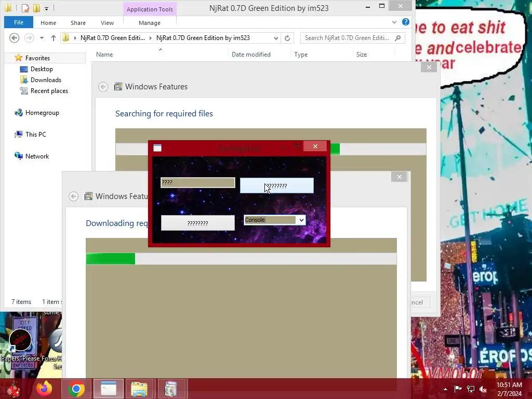
Task: Sort files by the Size column
Action: coord(362,54)
